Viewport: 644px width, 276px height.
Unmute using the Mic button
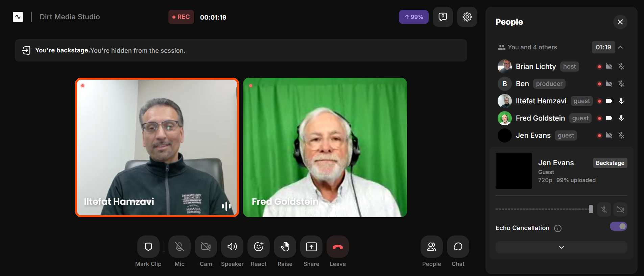[x=180, y=247]
